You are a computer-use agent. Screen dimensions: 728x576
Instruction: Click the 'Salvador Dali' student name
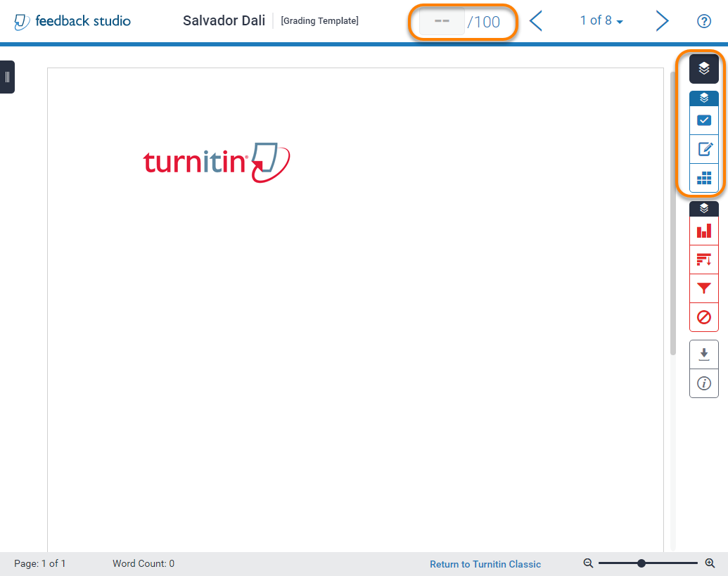[224, 20]
